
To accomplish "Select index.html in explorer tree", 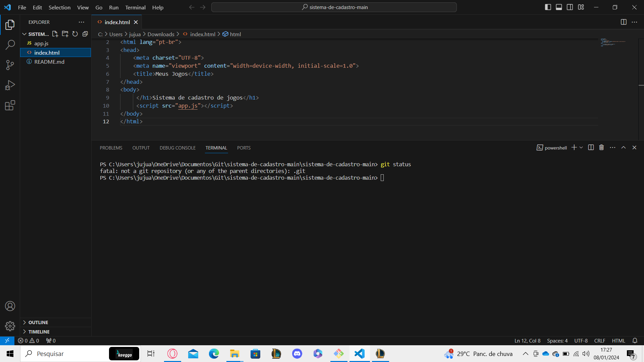I will [56, 53].
